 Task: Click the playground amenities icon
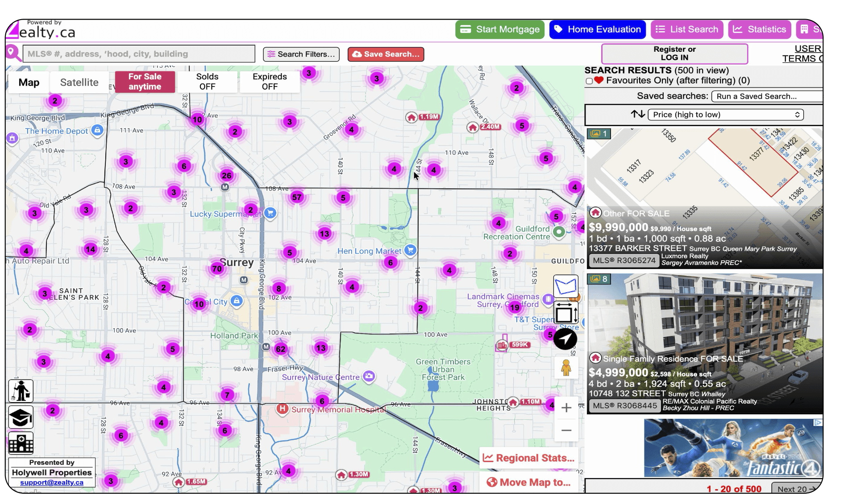(x=21, y=391)
